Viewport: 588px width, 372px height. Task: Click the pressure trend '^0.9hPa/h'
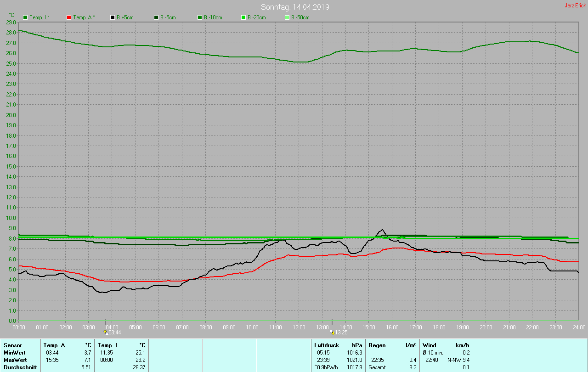pyautogui.click(x=326, y=367)
